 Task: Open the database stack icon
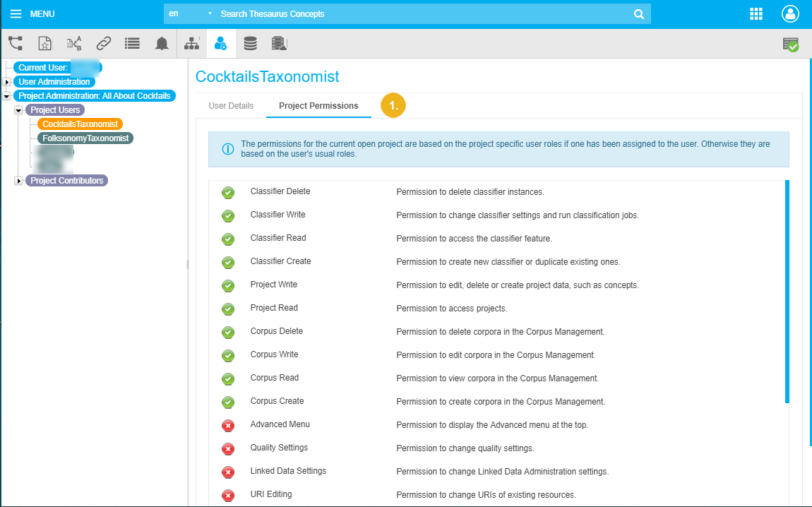[250, 44]
